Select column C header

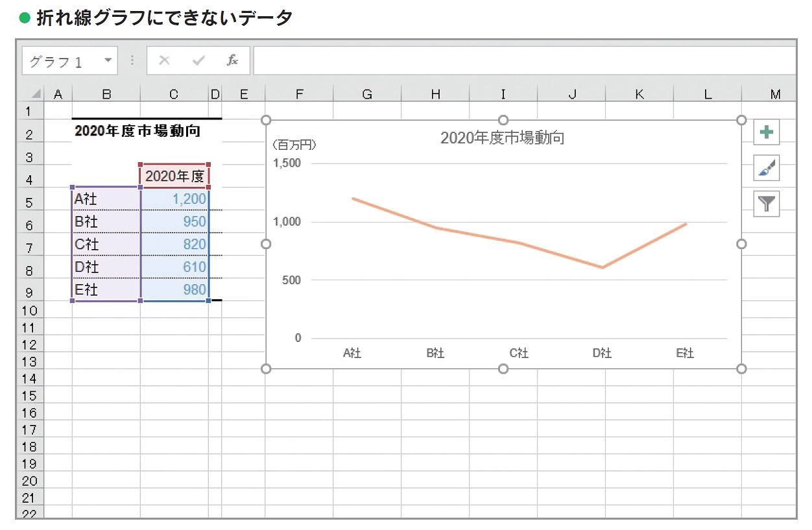coord(174,95)
